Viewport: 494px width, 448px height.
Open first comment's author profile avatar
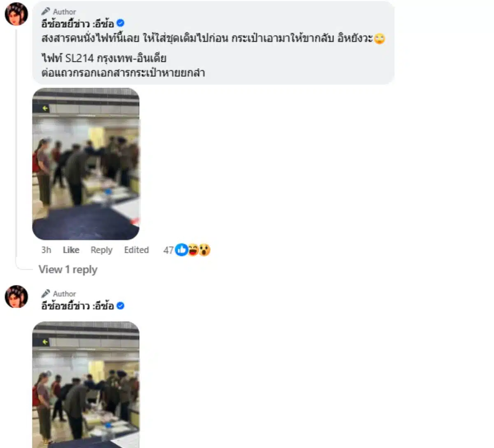[x=16, y=14]
